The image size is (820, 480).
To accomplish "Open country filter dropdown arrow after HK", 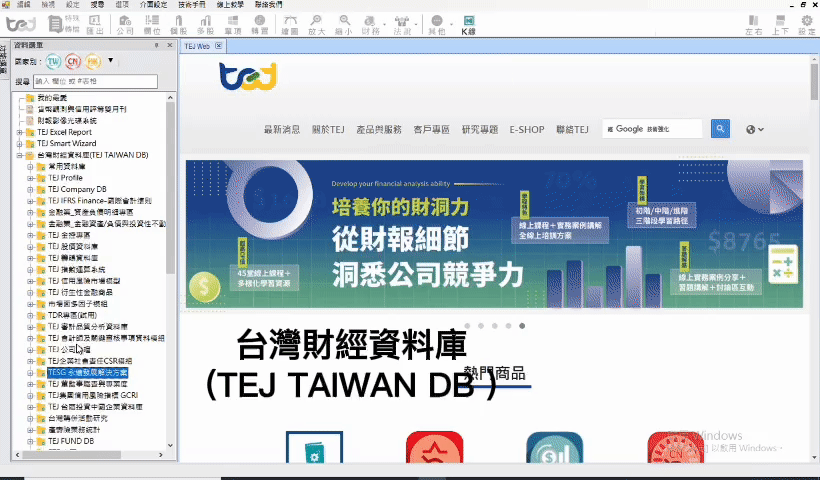I will (110, 62).
